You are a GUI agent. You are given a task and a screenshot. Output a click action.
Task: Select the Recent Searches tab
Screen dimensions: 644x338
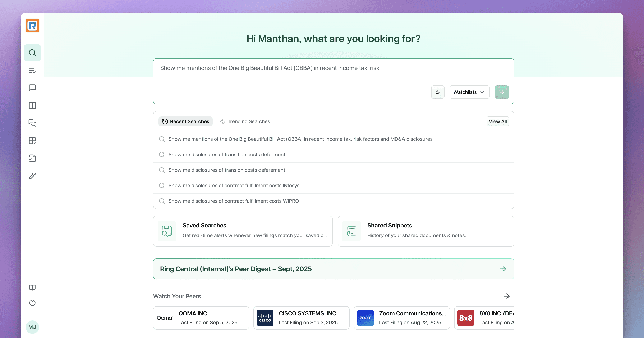(x=185, y=121)
